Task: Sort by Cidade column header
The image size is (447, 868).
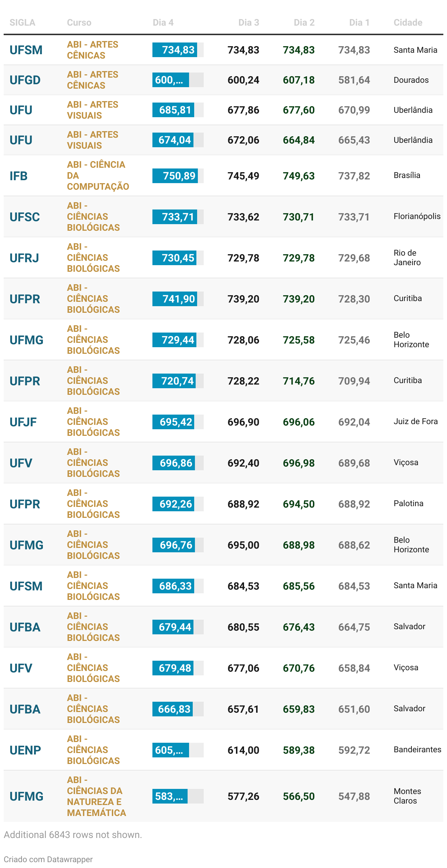Action: [x=408, y=23]
